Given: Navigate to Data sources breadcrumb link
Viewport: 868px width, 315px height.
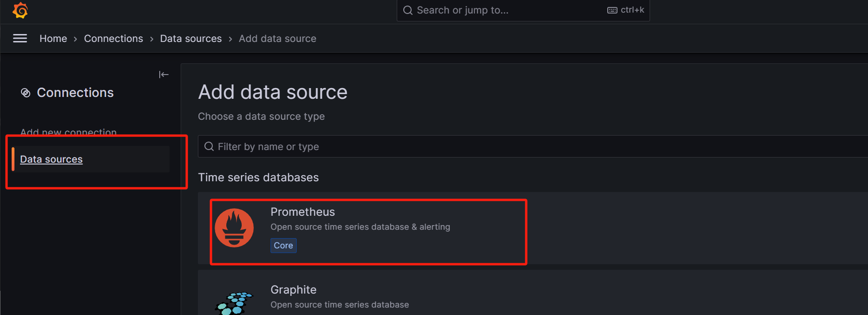Looking at the screenshot, I should 191,39.
